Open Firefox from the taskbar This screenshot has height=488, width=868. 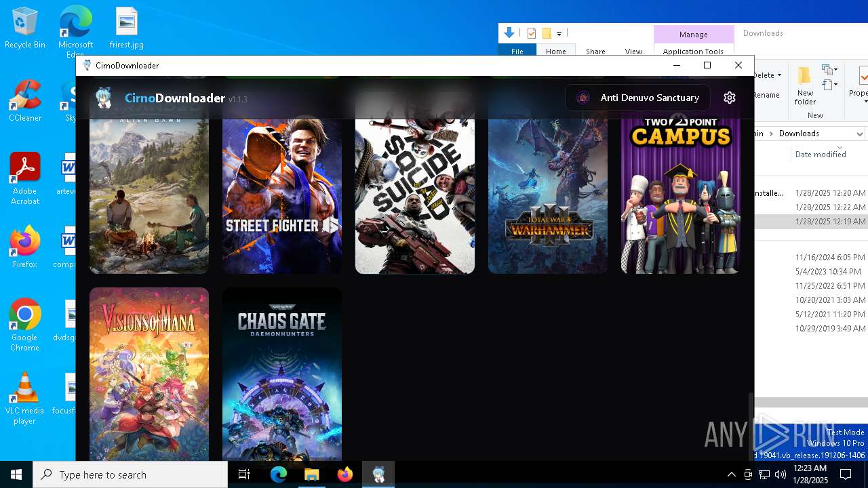tap(345, 474)
